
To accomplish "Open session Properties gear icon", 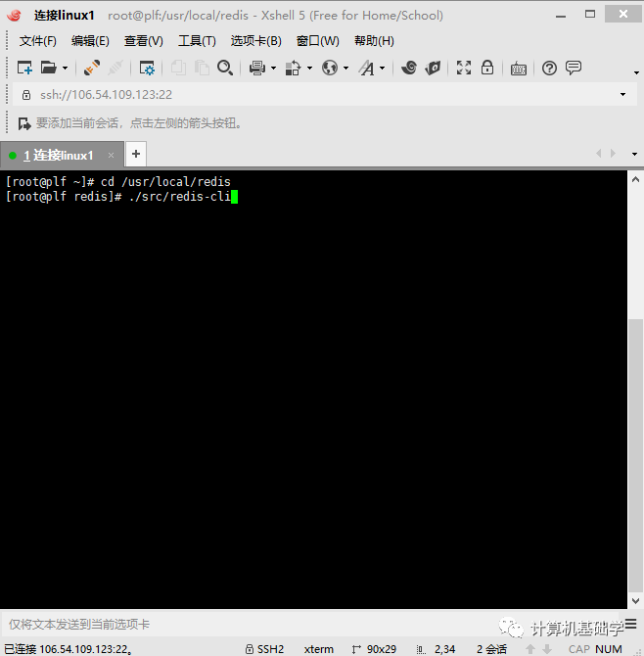I will click(x=147, y=68).
